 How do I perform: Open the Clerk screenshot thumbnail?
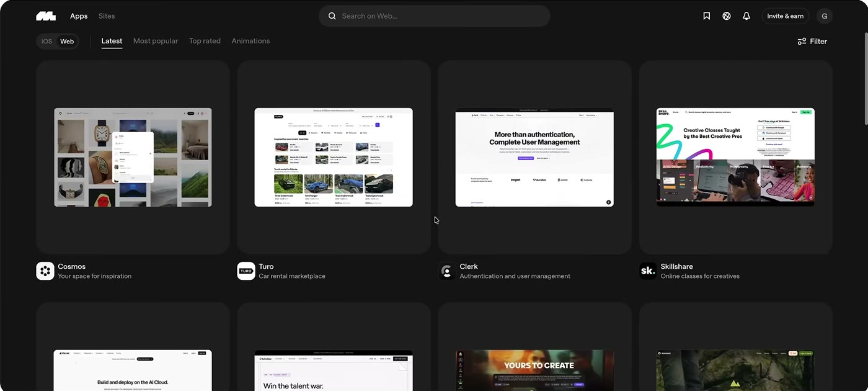(x=534, y=157)
